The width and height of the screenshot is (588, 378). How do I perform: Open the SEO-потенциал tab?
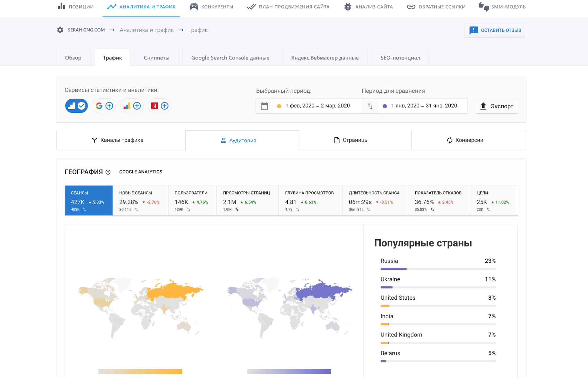400,58
